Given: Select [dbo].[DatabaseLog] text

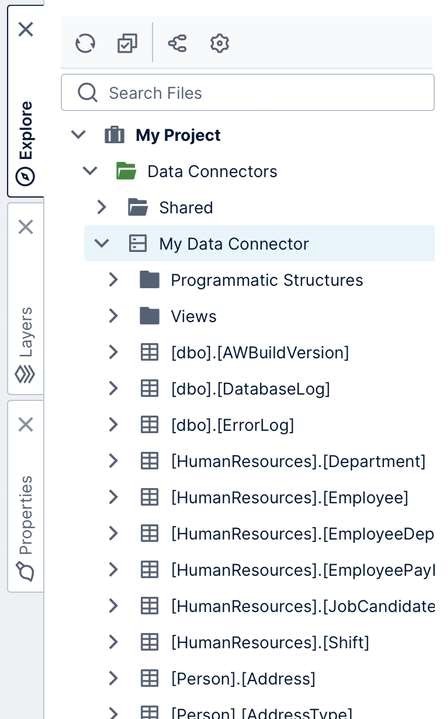Looking at the screenshot, I should coord(250,389).
